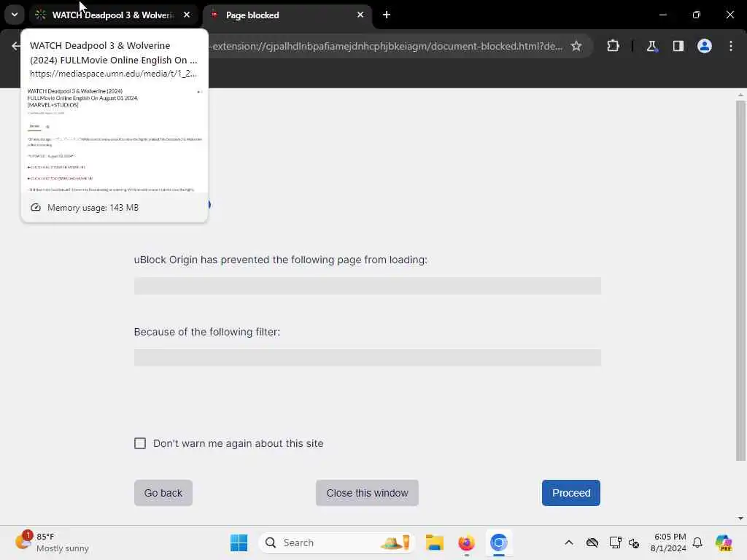Click the blue Proceed button

570,493
